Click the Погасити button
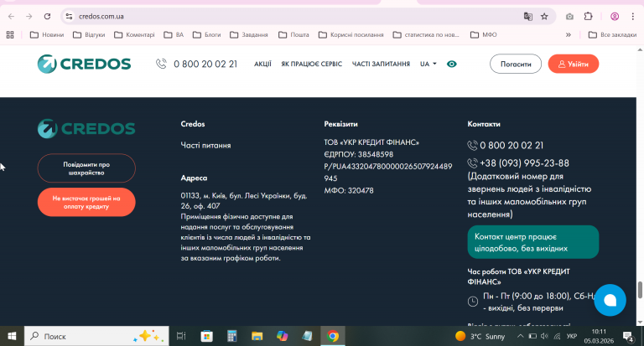Screen dimensions: 644x346 pyautogui.click(x=516, y=64)
